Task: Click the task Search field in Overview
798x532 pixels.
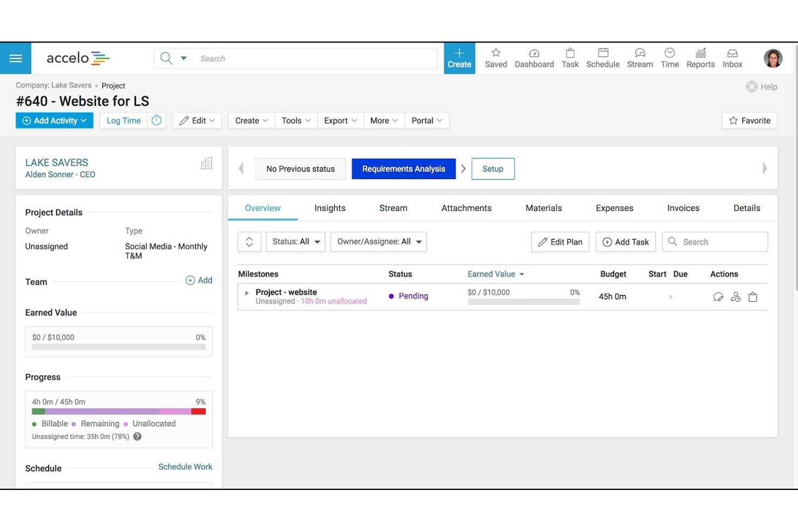Action: click(715, 242)
